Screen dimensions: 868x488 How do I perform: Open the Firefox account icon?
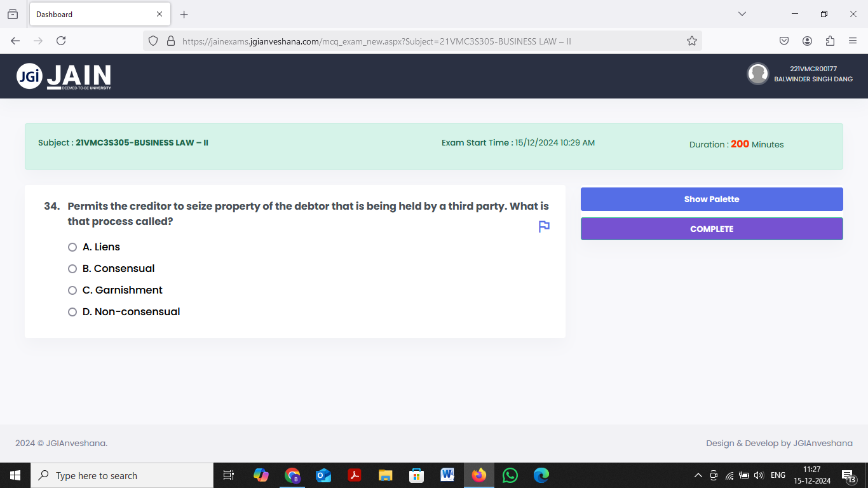(x=807, y=40)
